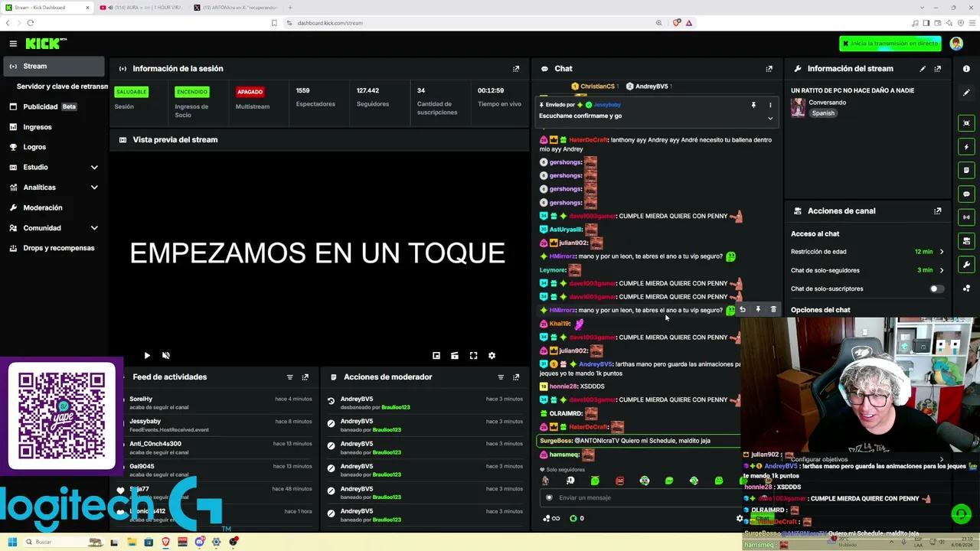Go to Publicidad Beta section
This screenshot has height=551, width=980.
(53, 107)
